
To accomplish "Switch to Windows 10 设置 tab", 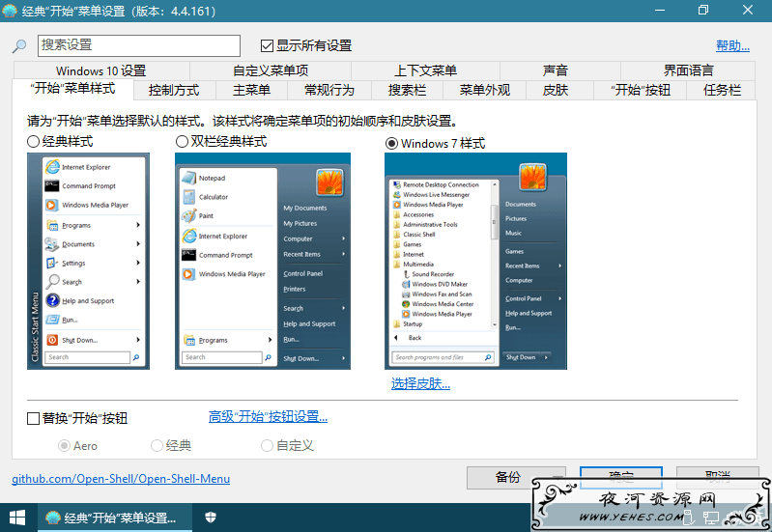I will click(101, 70).
